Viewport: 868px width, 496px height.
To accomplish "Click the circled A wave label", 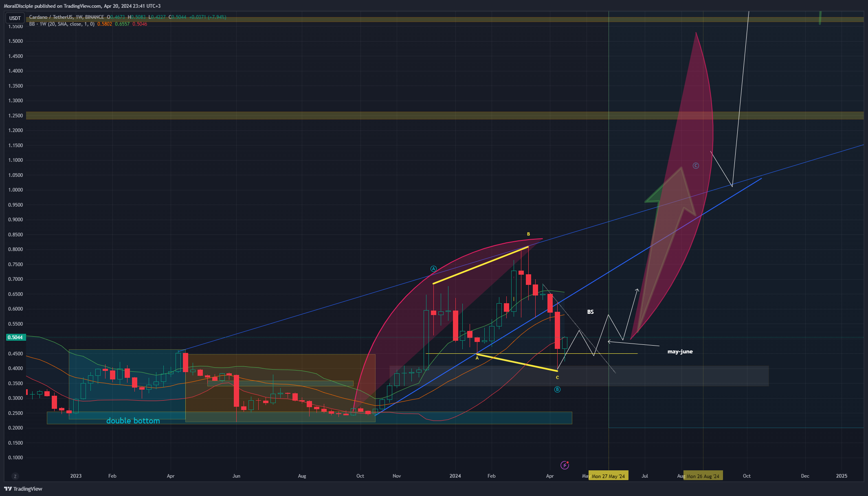I will [x=433, y=269].
